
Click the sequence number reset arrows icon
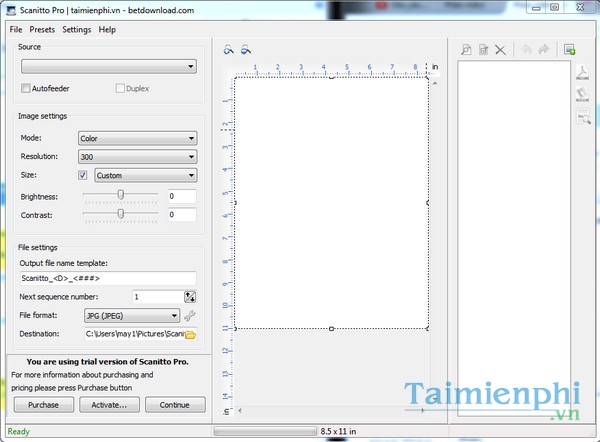coord(190,297)
